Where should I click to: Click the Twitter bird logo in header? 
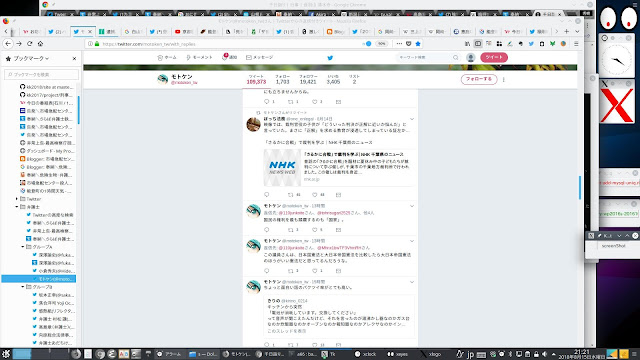(x=330, y=58)
